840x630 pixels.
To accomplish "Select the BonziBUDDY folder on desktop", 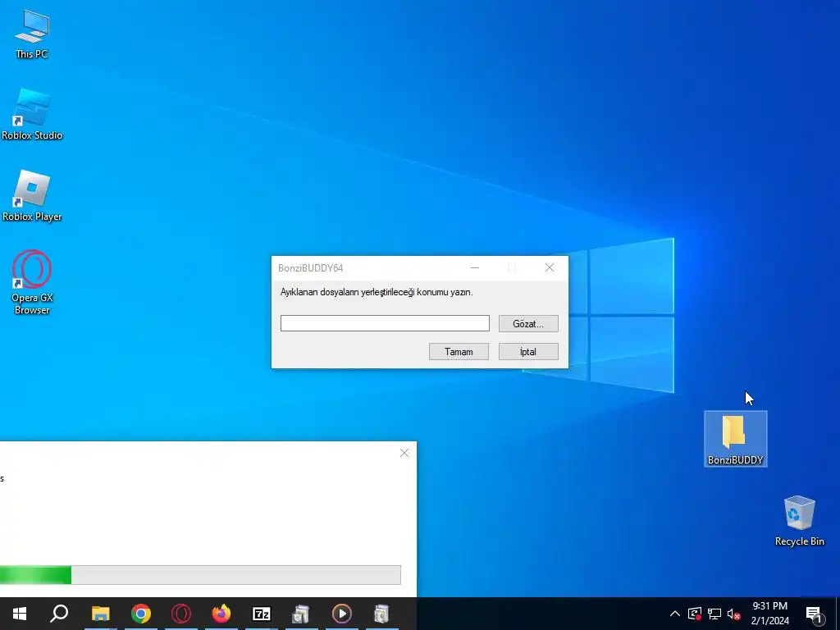I will tap(735, 439).
